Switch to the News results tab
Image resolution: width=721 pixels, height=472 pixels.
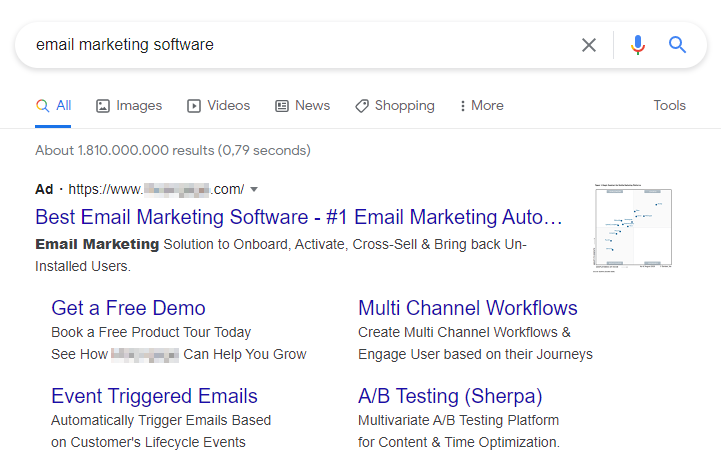tap(312, 106)
